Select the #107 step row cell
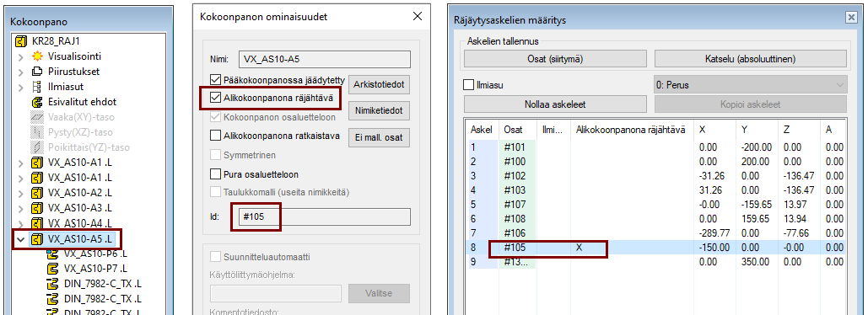The width and height of the screenshot is (868, 315). 518,205
